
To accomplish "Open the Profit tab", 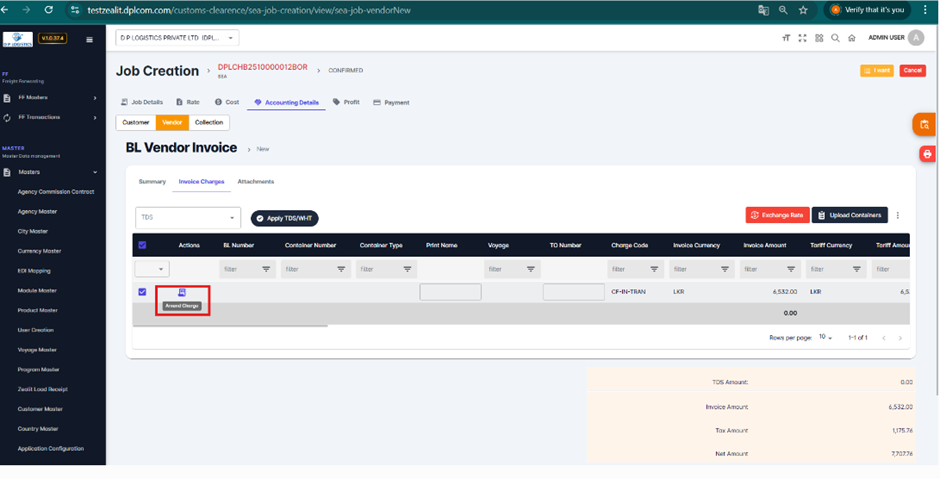I will pos(346,102).
